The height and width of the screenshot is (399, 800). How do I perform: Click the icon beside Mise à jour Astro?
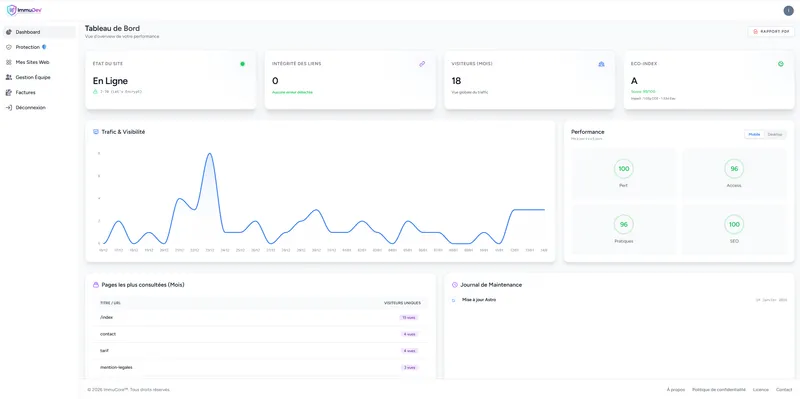tap(454, 301)
